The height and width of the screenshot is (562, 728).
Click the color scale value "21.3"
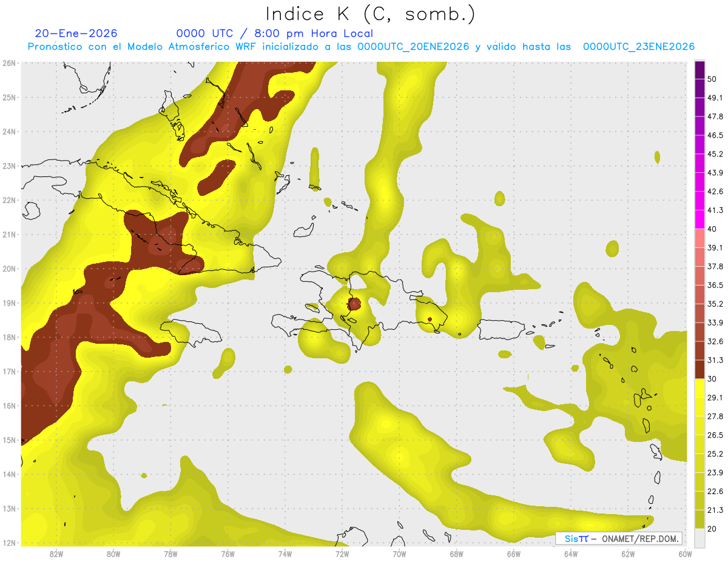pos(715,510)
